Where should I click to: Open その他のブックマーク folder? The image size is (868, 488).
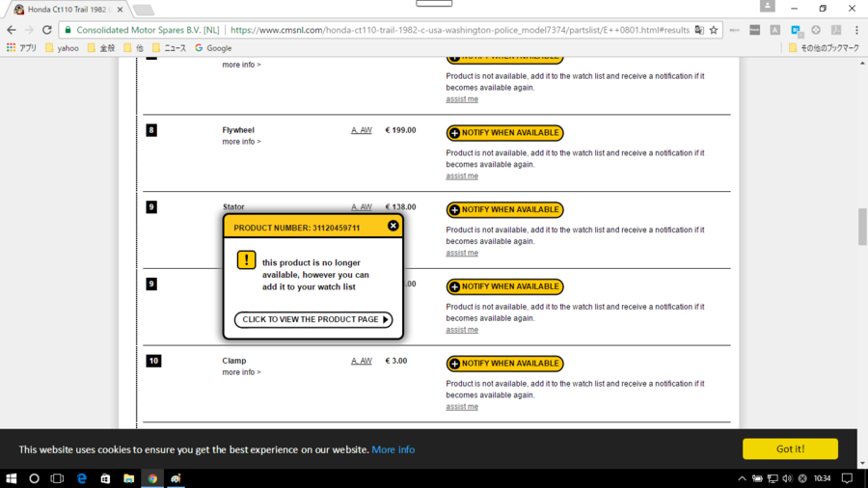pyautogui.click(x=824, y=48)
